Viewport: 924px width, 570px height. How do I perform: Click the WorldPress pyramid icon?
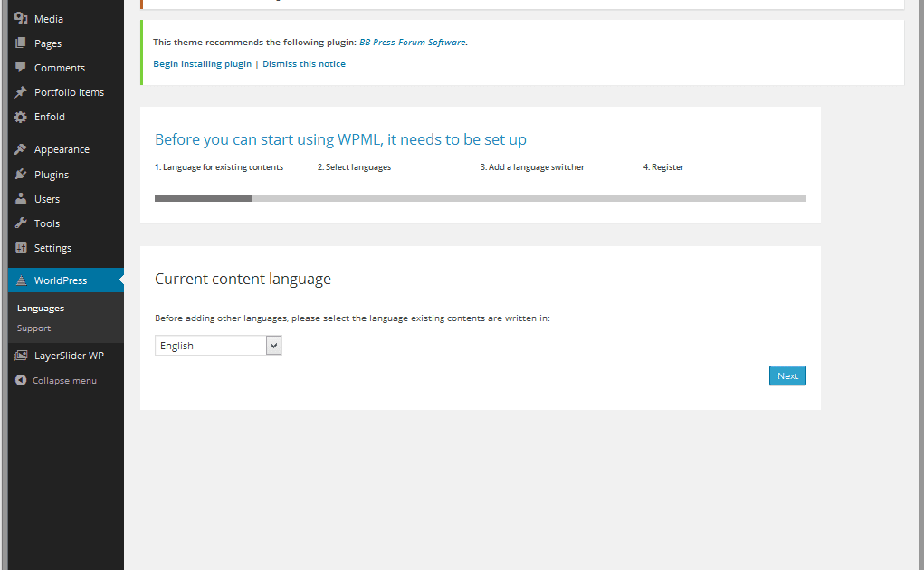pyautogui.click(x=21, y=280)
